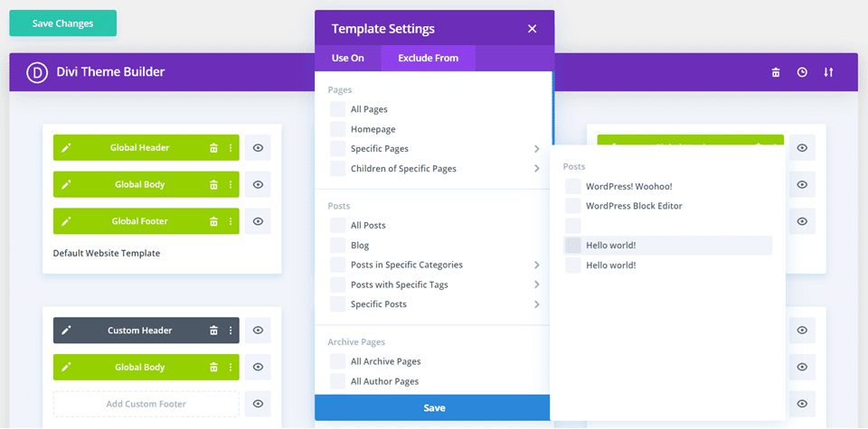Click the portability arrows icon
868x429 pixels.
[x=828, y=72]
